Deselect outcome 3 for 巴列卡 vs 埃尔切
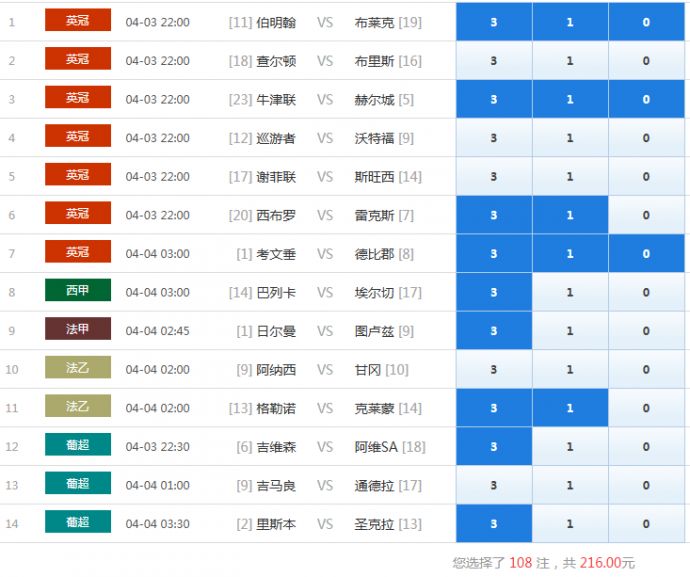This screenshot has height=577, width=690. click(494, 292)
